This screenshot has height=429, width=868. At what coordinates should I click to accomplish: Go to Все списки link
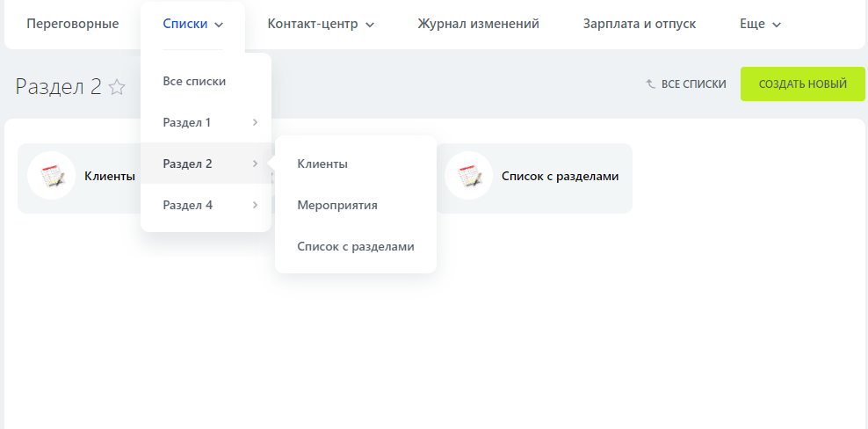[693, 84]
